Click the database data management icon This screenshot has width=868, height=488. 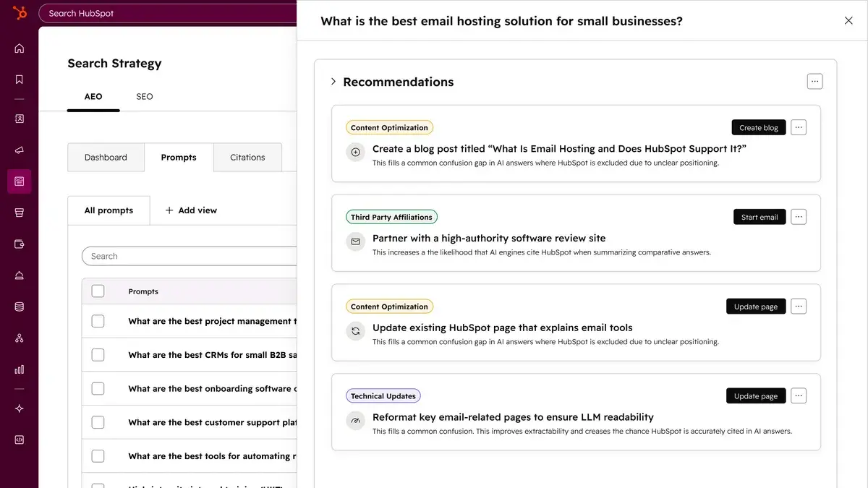19,306
